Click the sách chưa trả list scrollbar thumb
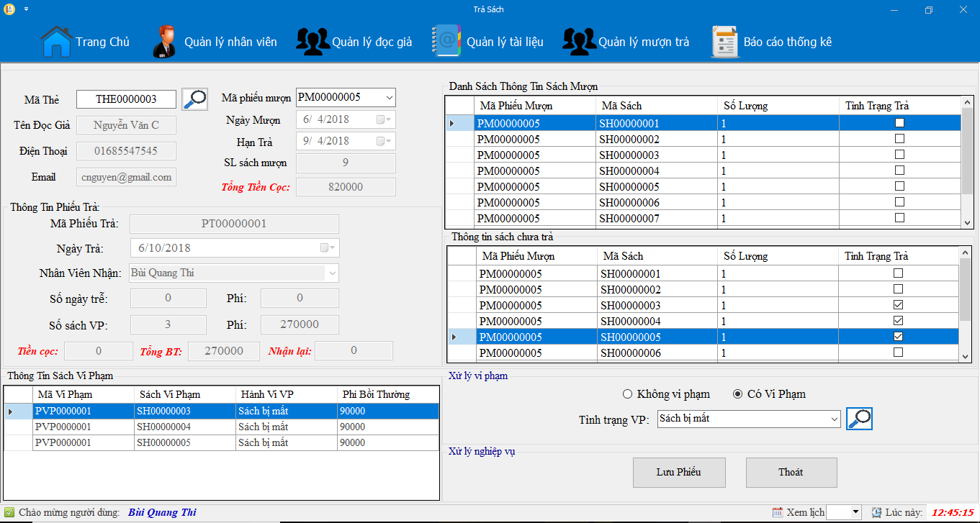 coord(966,289)
